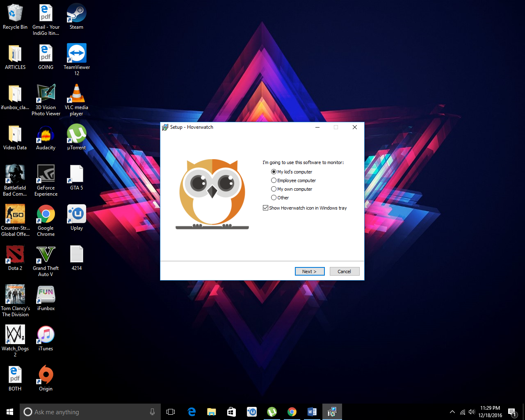The image size is (525, 420).
Task: Select Tom Clancy's The Division shortcut
Action: coord(15,301)
